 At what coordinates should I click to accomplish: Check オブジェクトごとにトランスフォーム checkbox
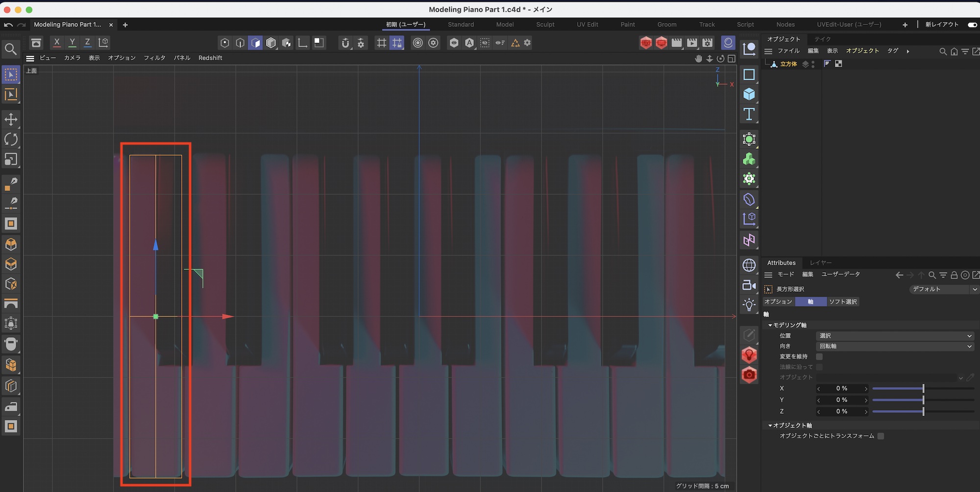881,436
